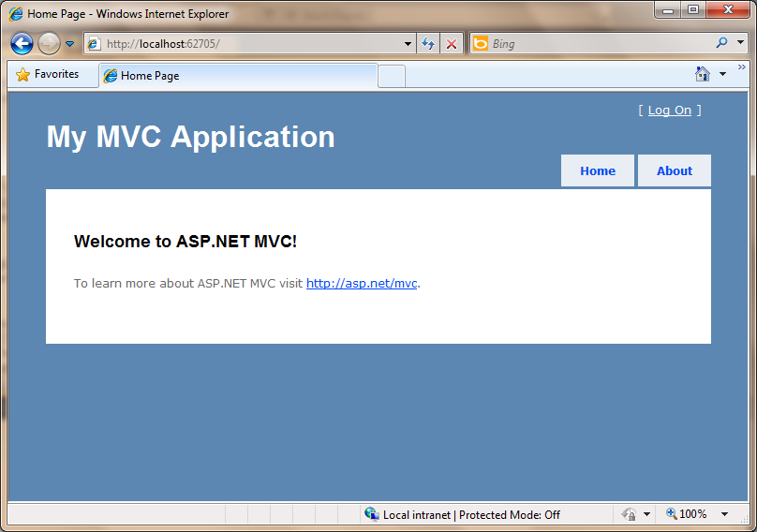Click the Bing search provider icon
The width and height of the screenshot is (757, 532).
(x=481, y=43)
